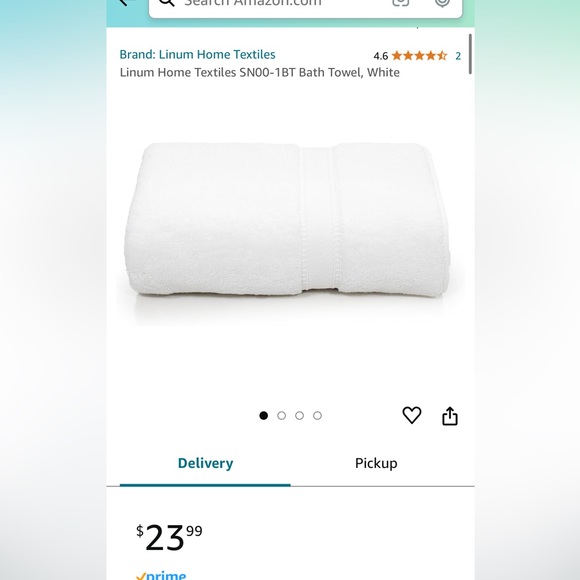The image size is (580, 580).
Task: Tap the share icon
Action: pyautogui.click(x=450, y=416)
